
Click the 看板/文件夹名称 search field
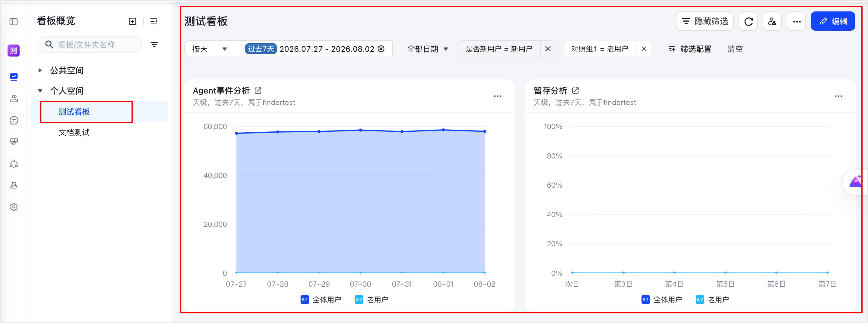pos(89,45)
